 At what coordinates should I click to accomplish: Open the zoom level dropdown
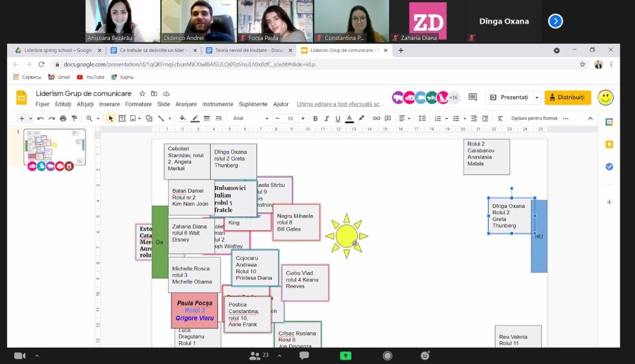(x=93, y=119)
